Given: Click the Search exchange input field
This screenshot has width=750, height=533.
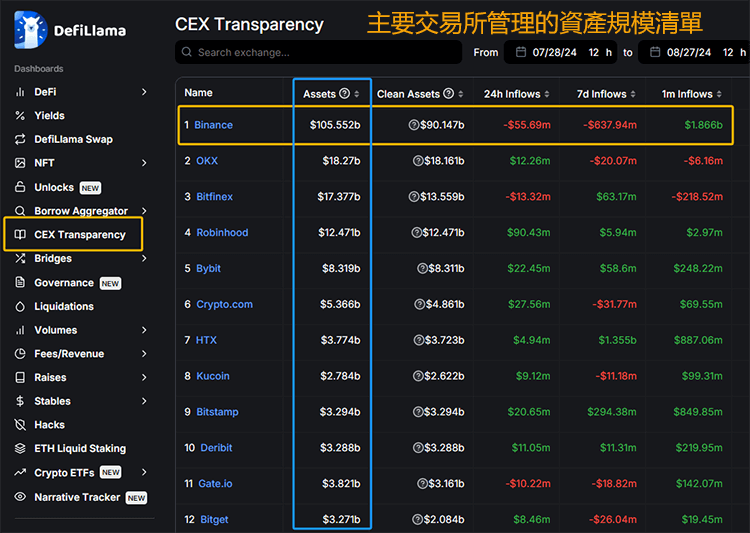Looking at the screenshot, I should tap(320, 52).
